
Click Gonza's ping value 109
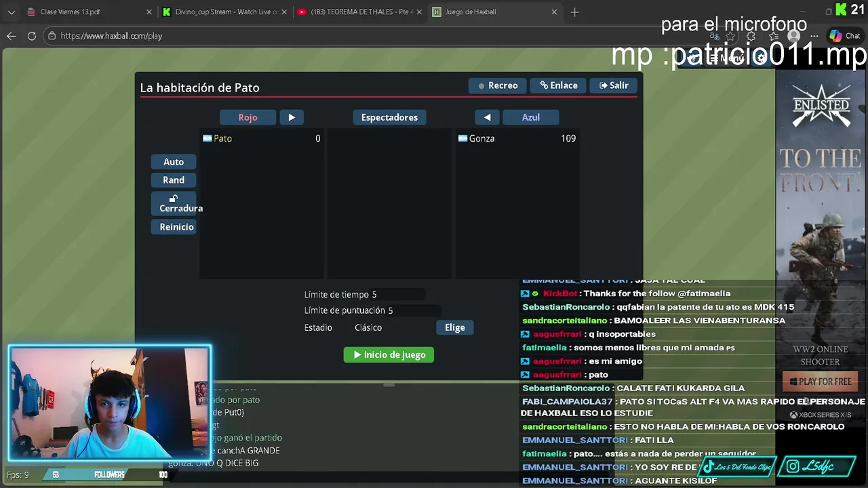[568, 138]
